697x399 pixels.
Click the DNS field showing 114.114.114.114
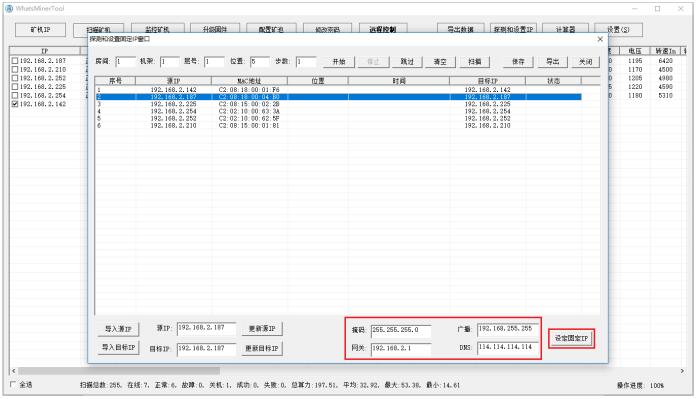[508, 347]
